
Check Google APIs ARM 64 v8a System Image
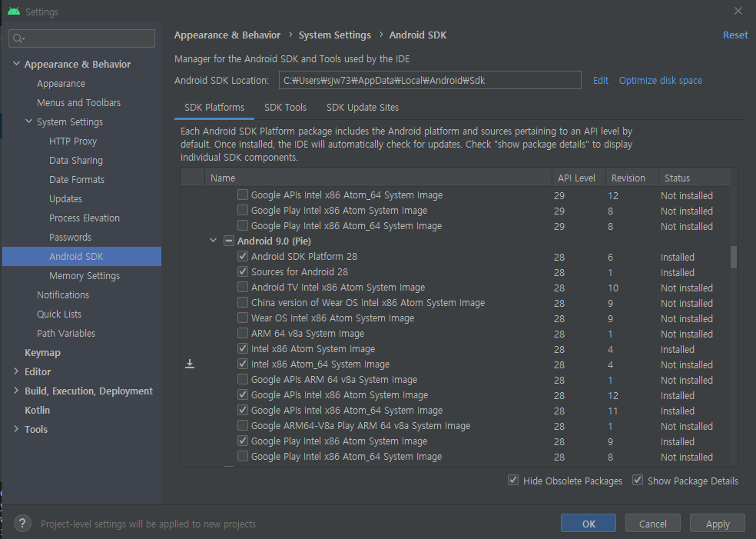click(x=243, y=379)
